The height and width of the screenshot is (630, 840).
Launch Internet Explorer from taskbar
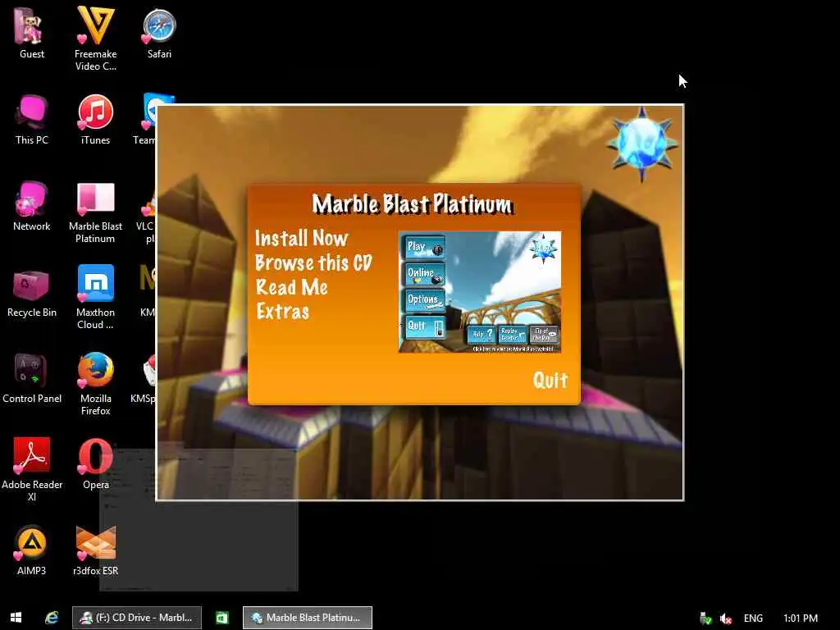click(x=52, y=618)
